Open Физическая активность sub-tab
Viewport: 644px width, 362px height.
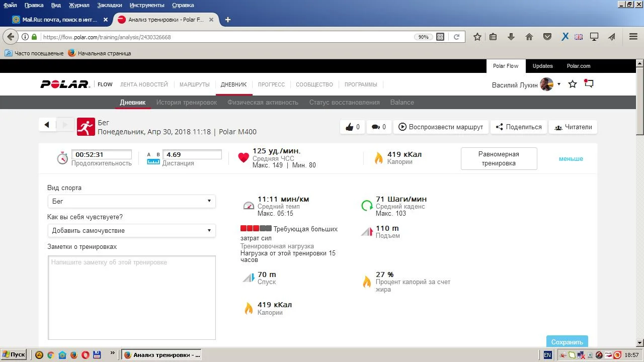point(263,102)
